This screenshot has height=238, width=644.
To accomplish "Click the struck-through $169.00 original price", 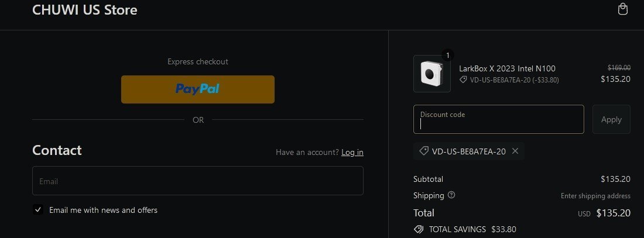I will (619, 67).
